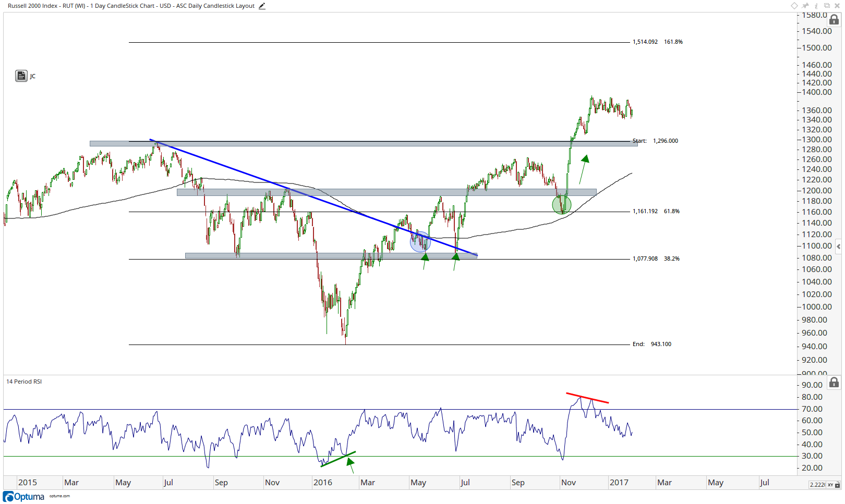Click the 1,514.092 161.8% Fibonacci label
This screenshot has width=845, height=504.
tap(657, 42)
